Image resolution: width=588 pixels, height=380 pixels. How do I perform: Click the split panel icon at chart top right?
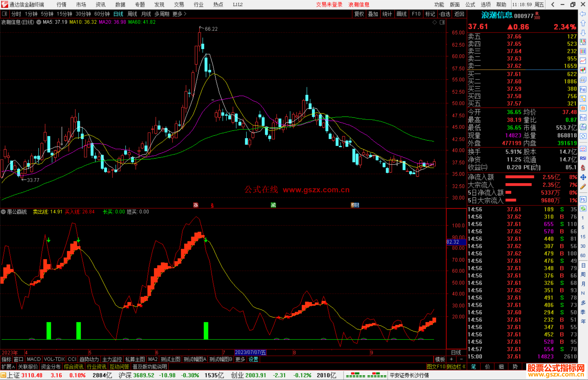pyautogui.click(x=442, y=22)
